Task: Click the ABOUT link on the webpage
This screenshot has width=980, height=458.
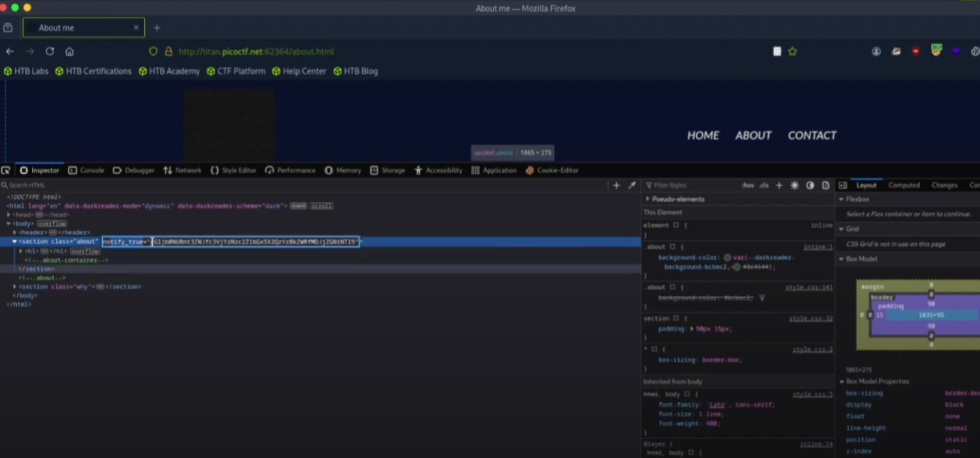Action: tap(753, 135)
